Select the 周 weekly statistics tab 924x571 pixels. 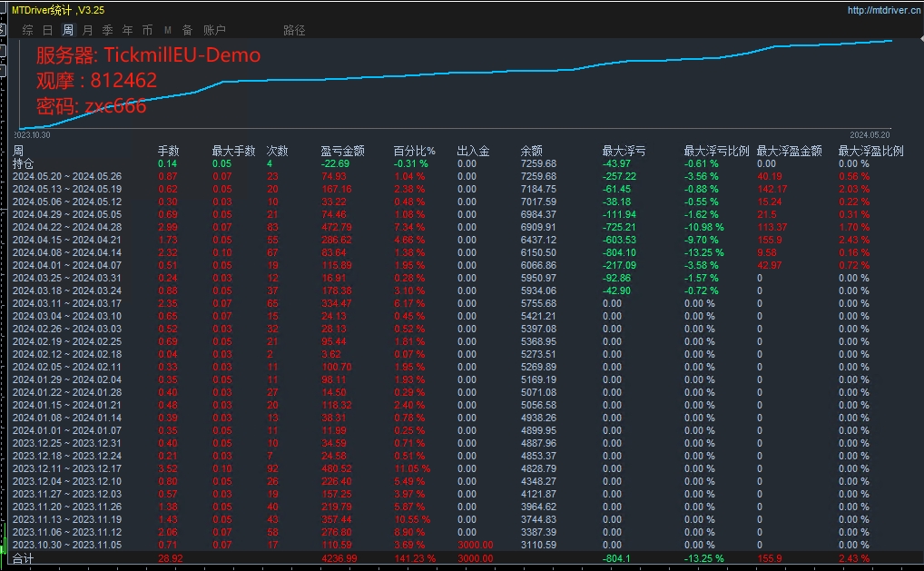[68, 30]
